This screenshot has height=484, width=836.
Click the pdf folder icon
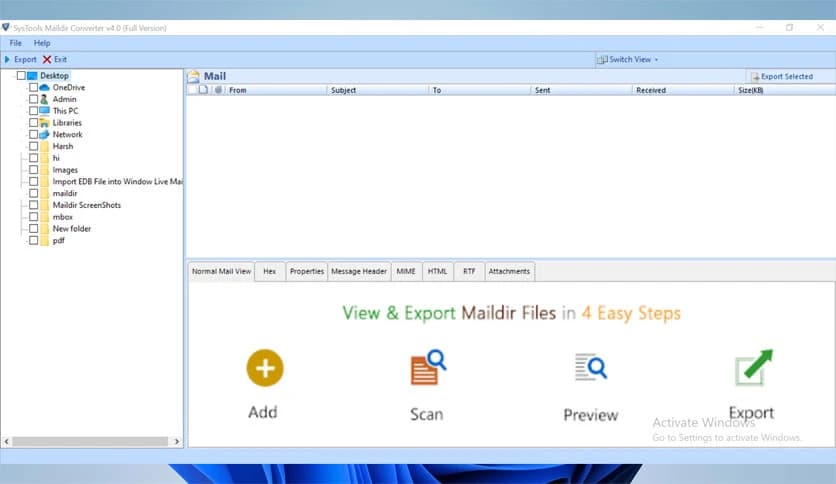(44, 240)
